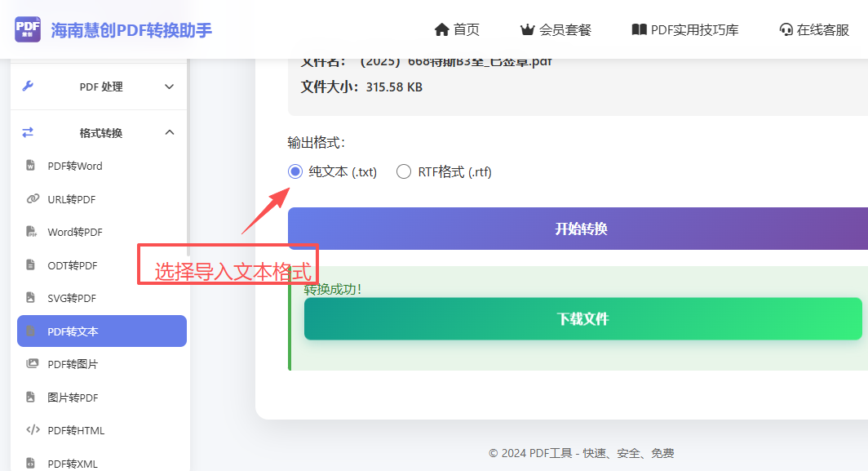The width and height of the screenshot is (868, 471).
Task: Go to PDF转XML in the sidebar
Action: pos(102,463)
